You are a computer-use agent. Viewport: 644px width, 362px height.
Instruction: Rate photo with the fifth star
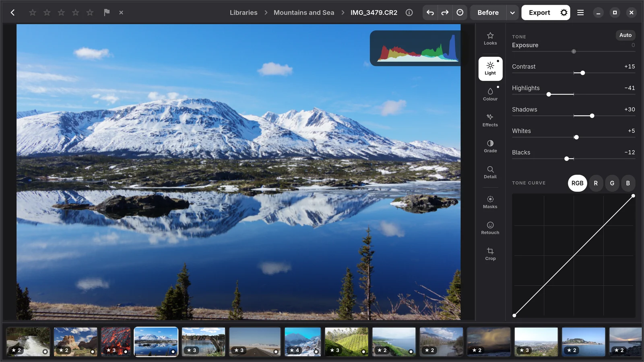90,12
